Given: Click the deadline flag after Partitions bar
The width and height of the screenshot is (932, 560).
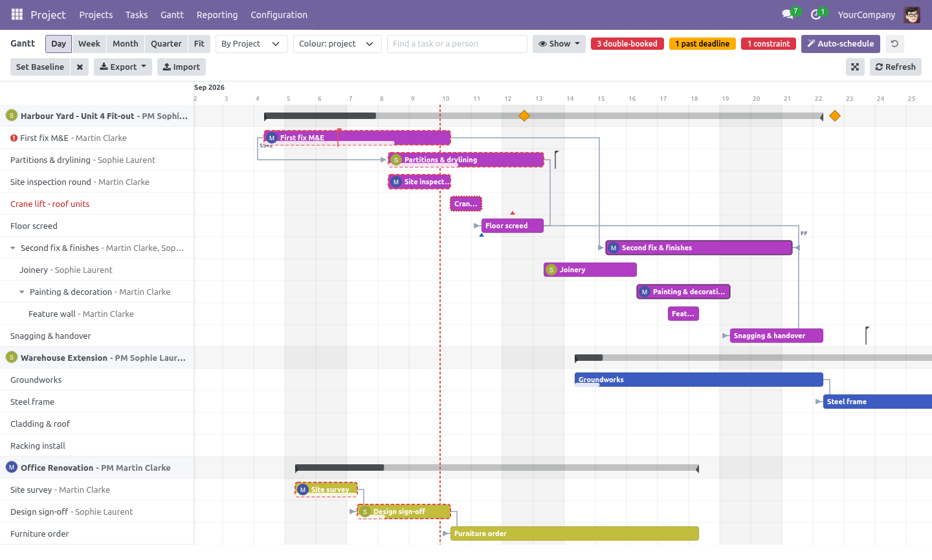Looking at the screenshot, I should pos(556,159).
